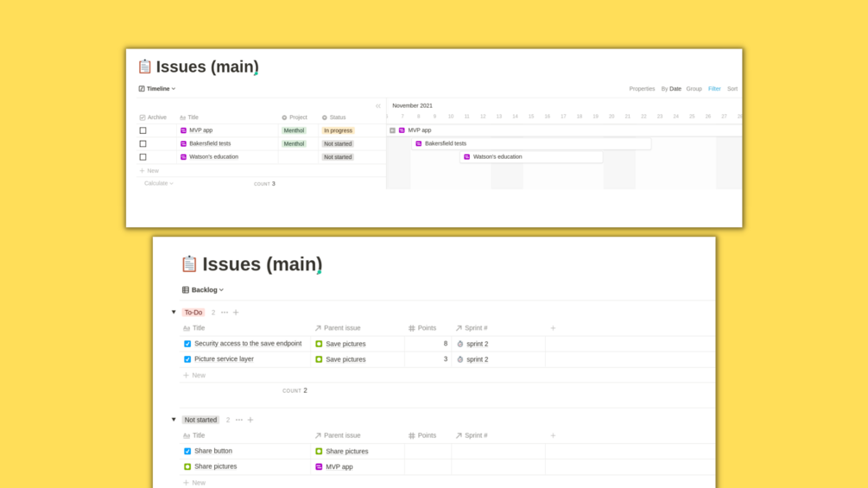The height and width of the screenshot is (488, 868).
Task: Click the clipboard icon beside the lower Issues (main) title
Action: coord(189,264)
